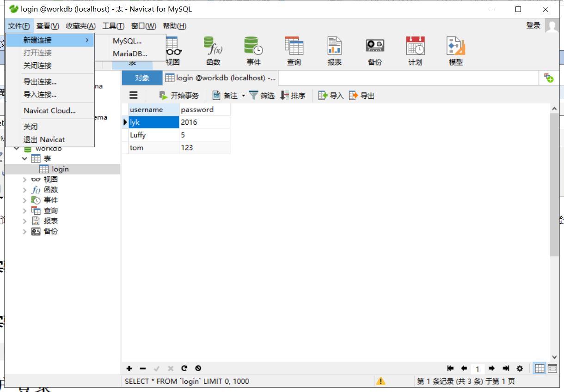Go to the next page arrow
Image resolution: width=564 pixels, height=392 pixels.
coord(491,368)
